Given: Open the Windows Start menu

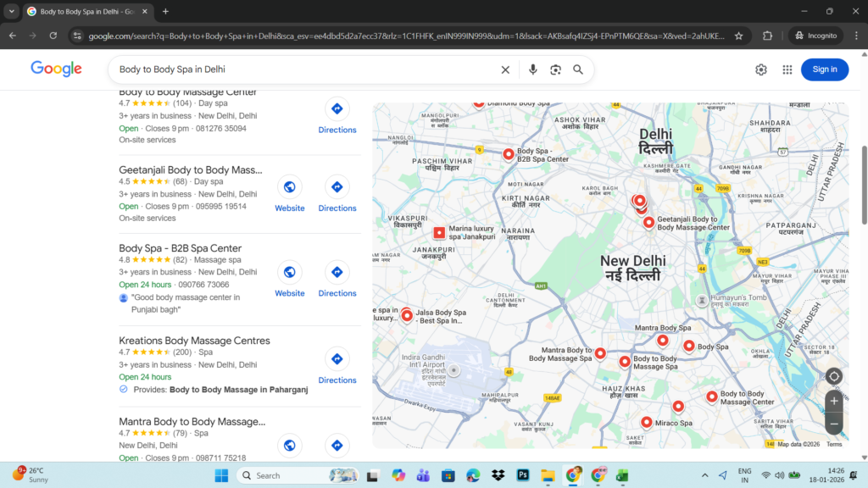Looking at the screenshot, I should click(x=221, y=475).
